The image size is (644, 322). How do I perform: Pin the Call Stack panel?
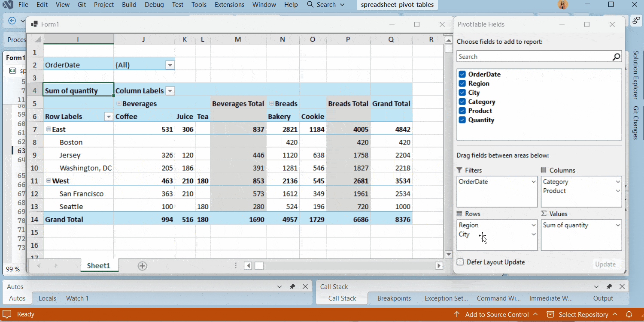609,286
